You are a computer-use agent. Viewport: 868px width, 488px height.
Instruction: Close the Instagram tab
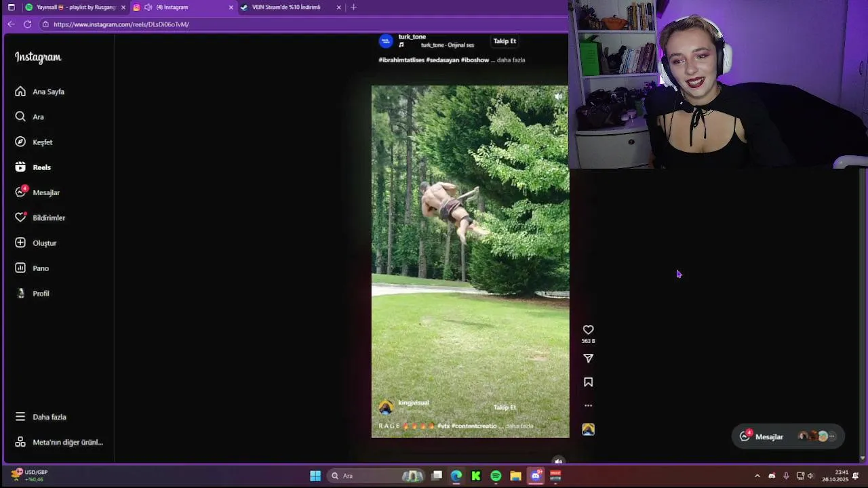[x=231, y=7]
